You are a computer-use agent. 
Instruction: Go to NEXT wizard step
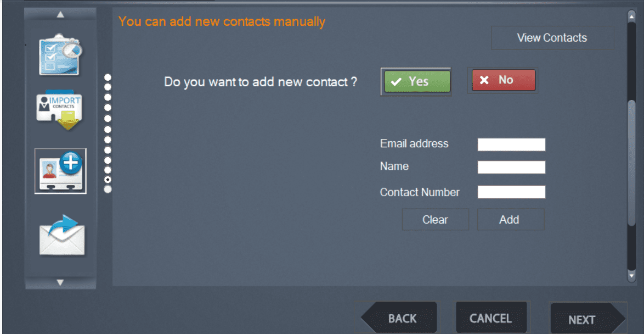587,319
